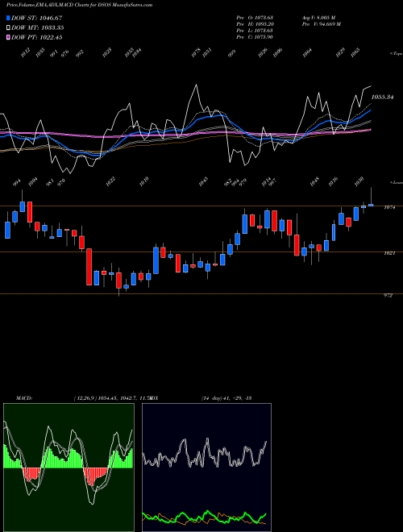
Task: Click the 1064 top label
Action: click(x=307, y=53)
